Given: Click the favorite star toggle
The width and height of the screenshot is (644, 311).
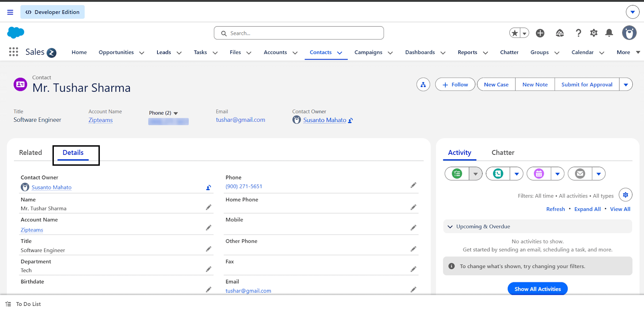Looking at the screenshot, I should (x=515, y=33).
